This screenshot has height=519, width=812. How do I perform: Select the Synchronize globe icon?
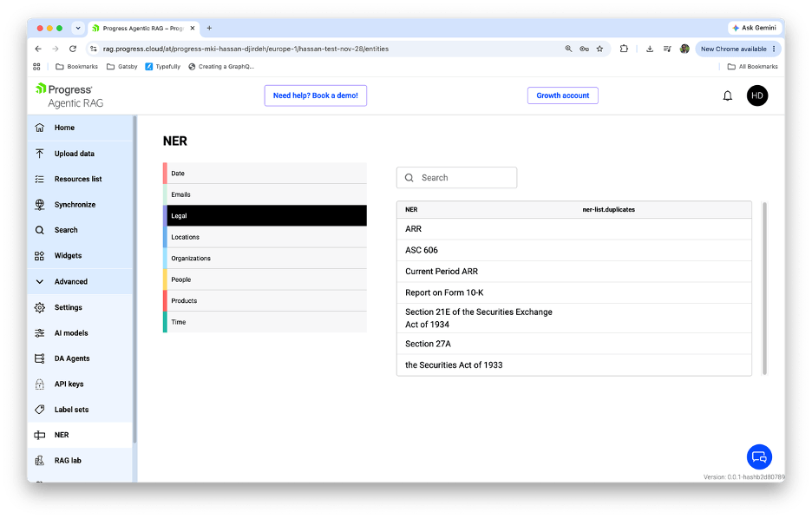click(x=39, y=205)
